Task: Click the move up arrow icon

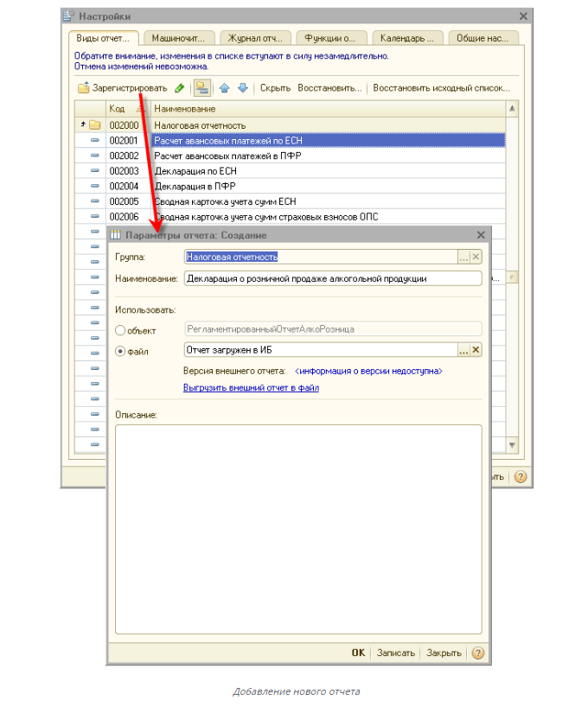Action: coord(225,88)
